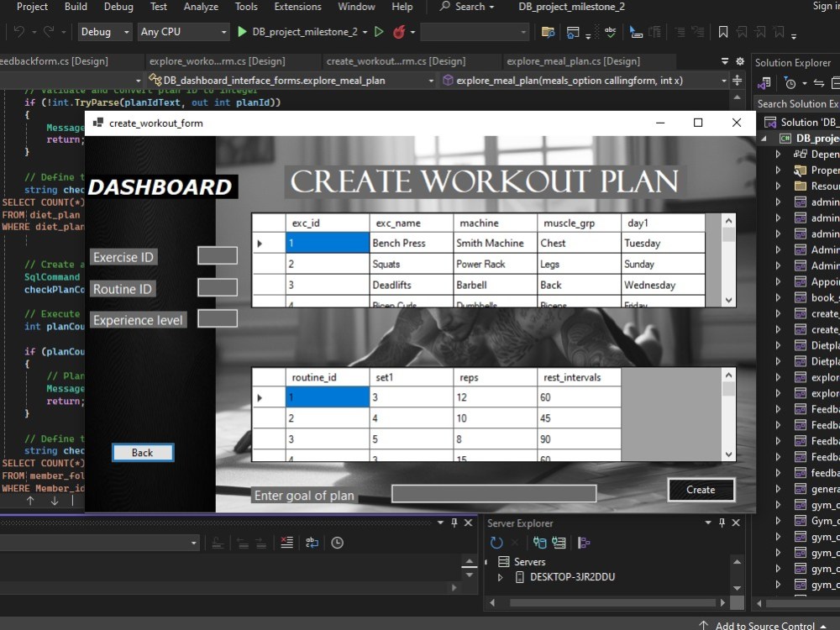Click down arrow of routines grid scrollbar

728,454
